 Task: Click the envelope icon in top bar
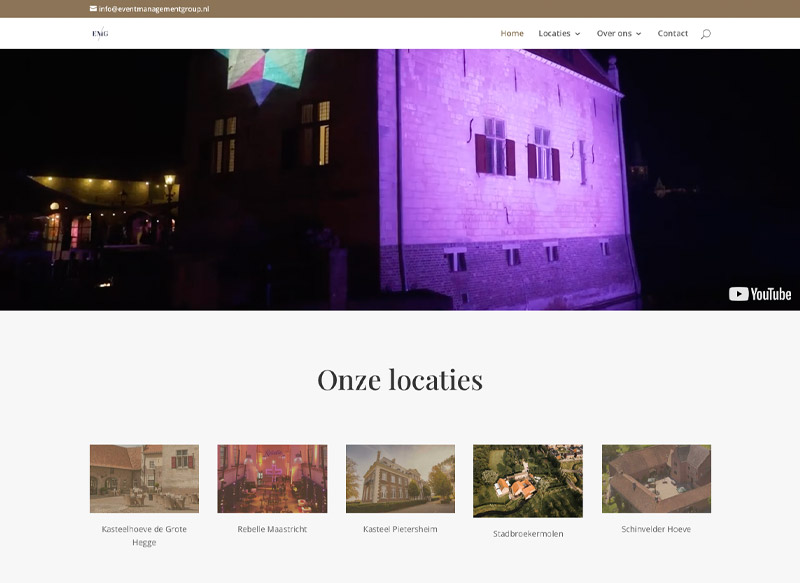coord(93,9)
